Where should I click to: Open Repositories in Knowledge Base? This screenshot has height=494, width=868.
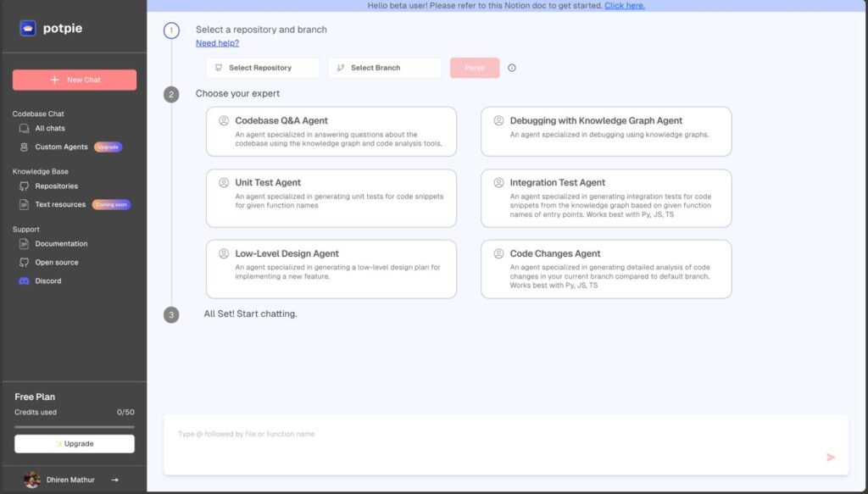57,186
